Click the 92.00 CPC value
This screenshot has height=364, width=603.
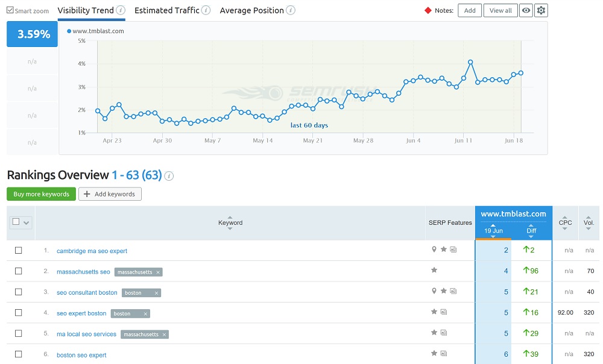tap(566, 313)
